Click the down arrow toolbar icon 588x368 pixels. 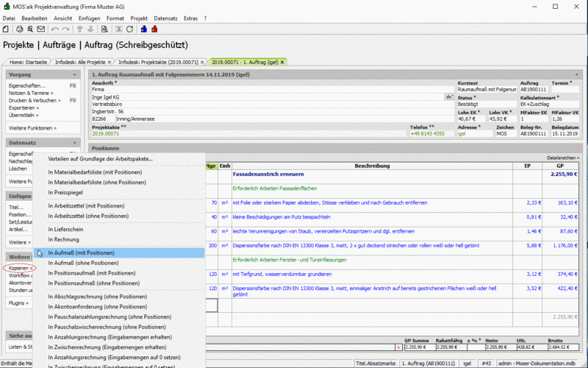(x=90, y=29)
